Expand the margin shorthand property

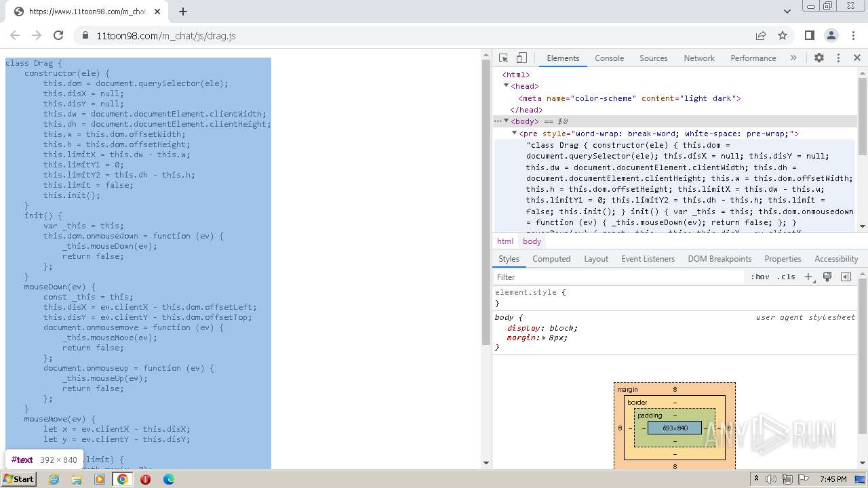pos(544,338)
